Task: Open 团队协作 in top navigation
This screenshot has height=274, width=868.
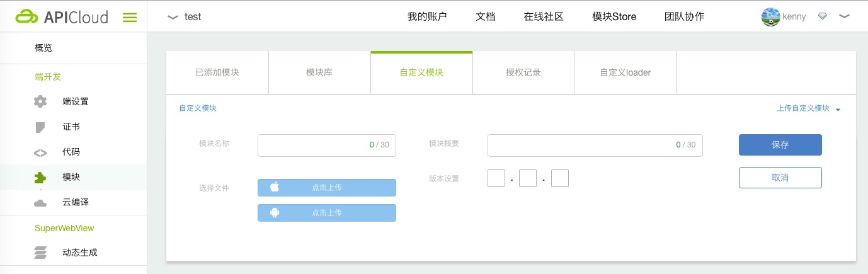Action: tap(685, 17)
